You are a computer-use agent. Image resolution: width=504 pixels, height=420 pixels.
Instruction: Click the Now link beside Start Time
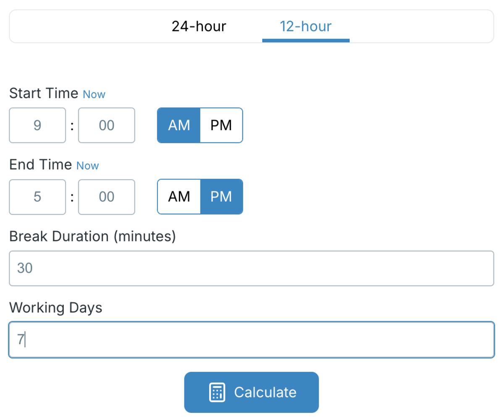coord(94,94)
